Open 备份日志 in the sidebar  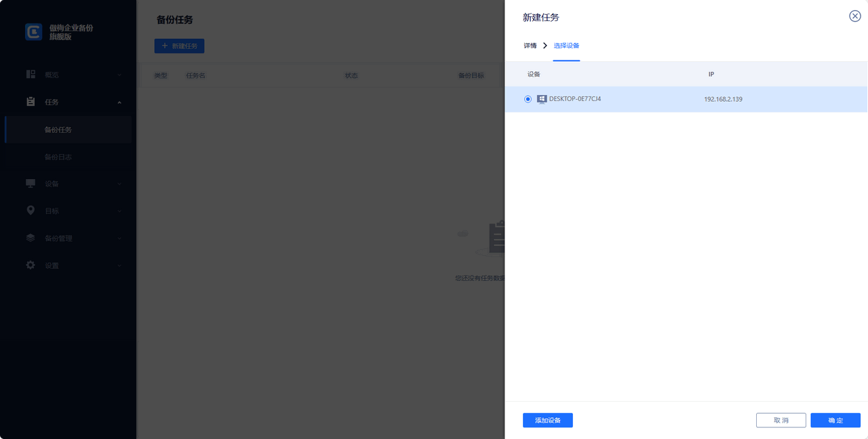coord(58,157)
